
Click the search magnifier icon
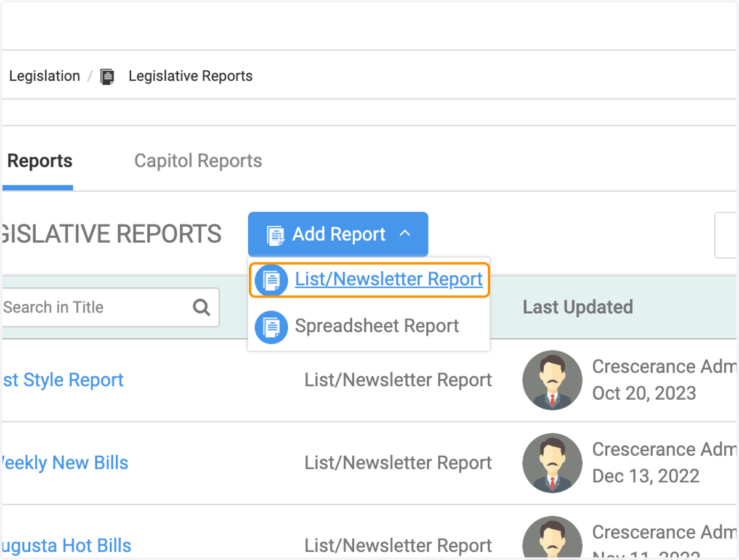201,307
